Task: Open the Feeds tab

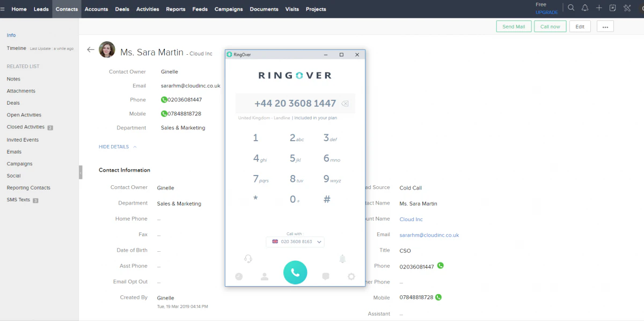Action: 200,9
